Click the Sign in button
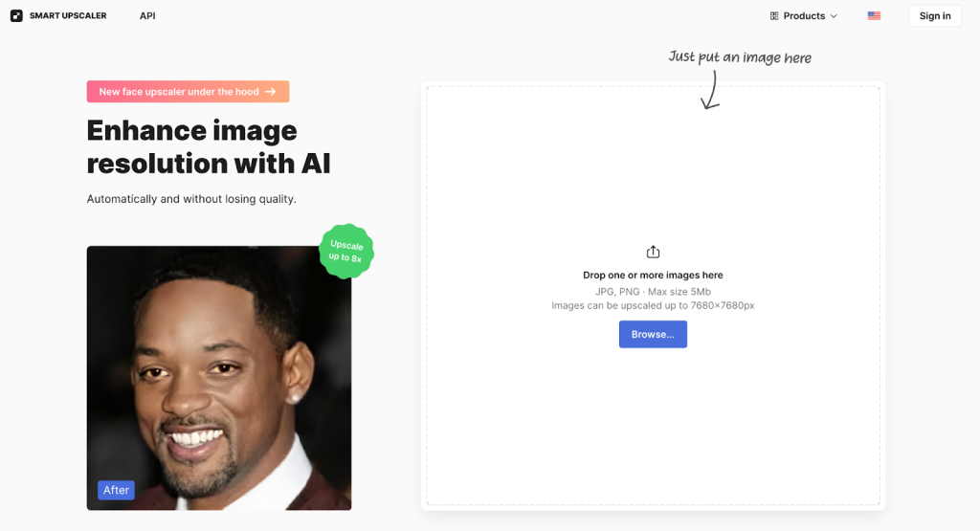This screenshot has width=980, height=531. pos(935,15)
